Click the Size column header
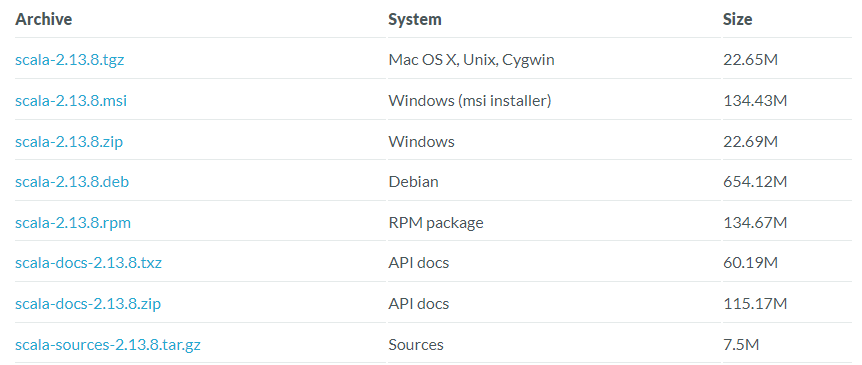Image resolution: width=862 pixels, height=365 pixels. tap(738, 19)
